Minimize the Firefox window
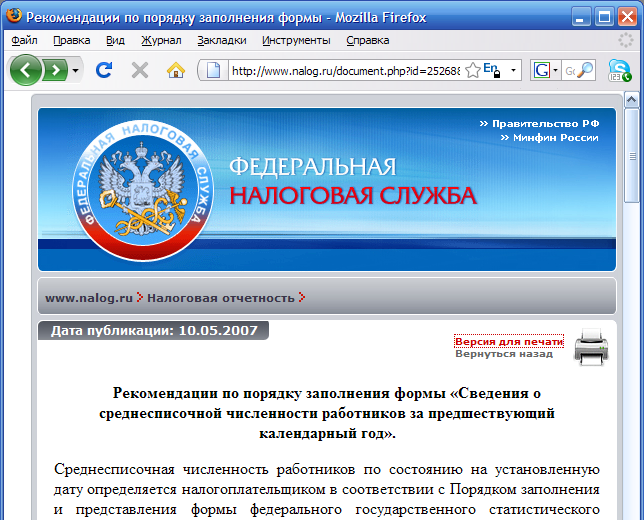644x520 pixels. pos(580,17)
